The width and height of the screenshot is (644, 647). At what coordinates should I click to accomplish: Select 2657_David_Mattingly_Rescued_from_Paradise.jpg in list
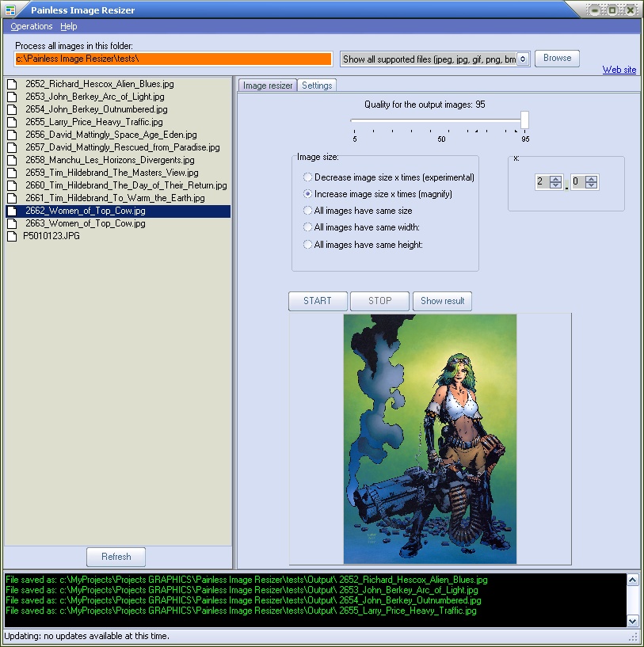click(123, 147)
